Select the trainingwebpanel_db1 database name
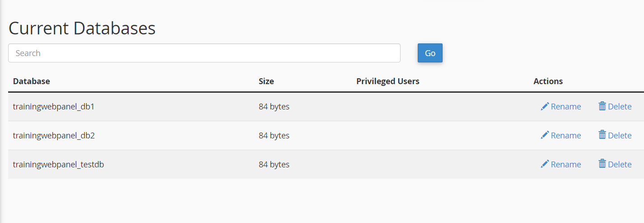The width and height of the screenshot is (644, 223). 54,107
